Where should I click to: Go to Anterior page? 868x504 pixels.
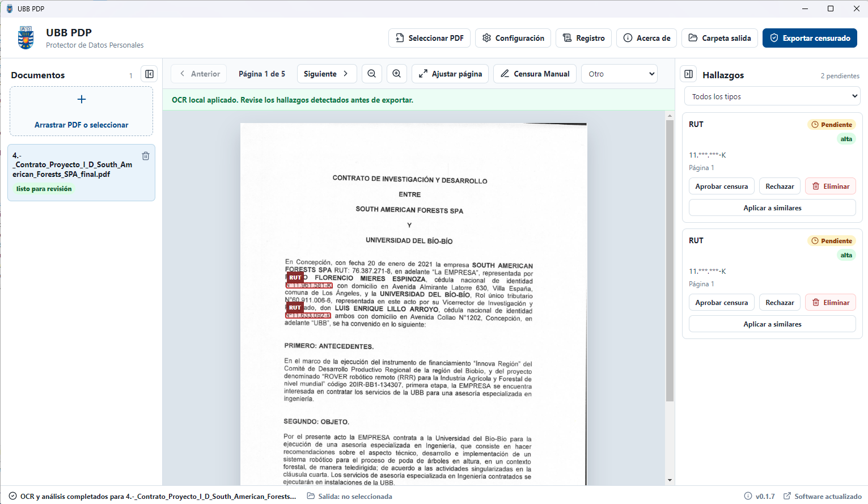pos(199,74)
